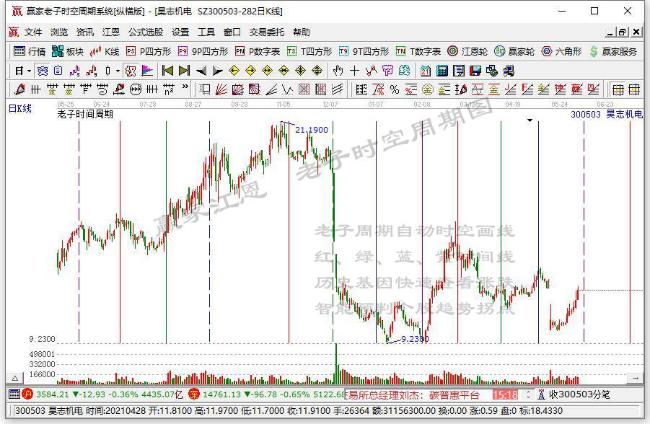Image resolution: width=650 pixels, height=424 pixels.
Task: Click the 老子时间周期 indicator label
Action: point(85,114)
